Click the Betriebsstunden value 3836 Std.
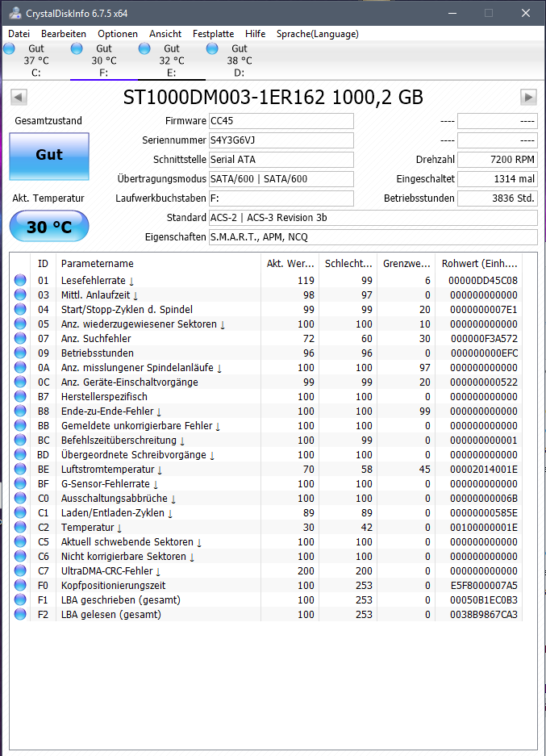546x756 pixels. click(x=498, y=198)
